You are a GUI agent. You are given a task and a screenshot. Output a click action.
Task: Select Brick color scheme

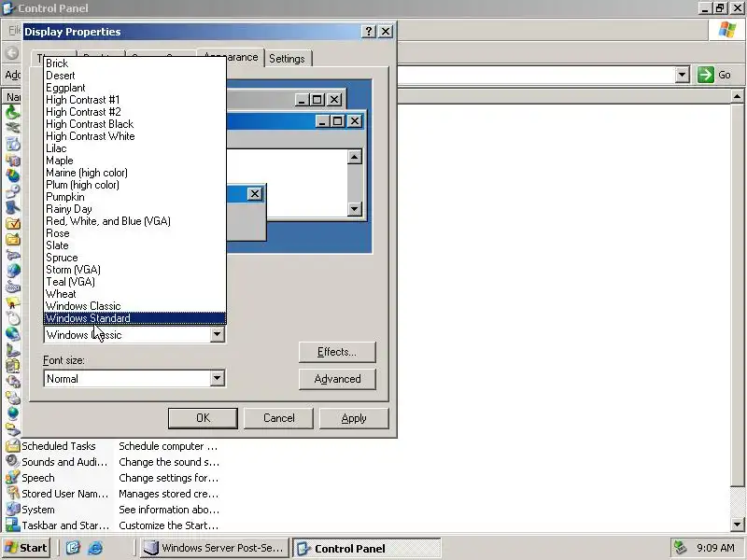click(x=134, y=63)
